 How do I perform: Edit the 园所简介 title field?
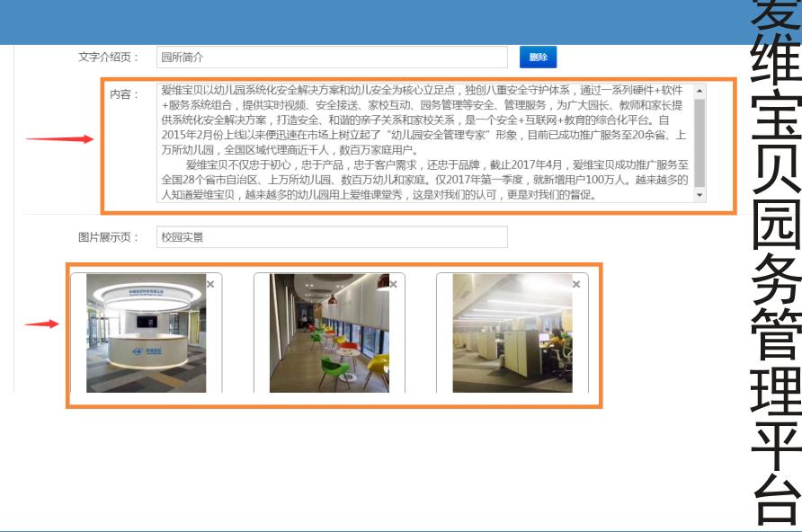coord(332,57)
